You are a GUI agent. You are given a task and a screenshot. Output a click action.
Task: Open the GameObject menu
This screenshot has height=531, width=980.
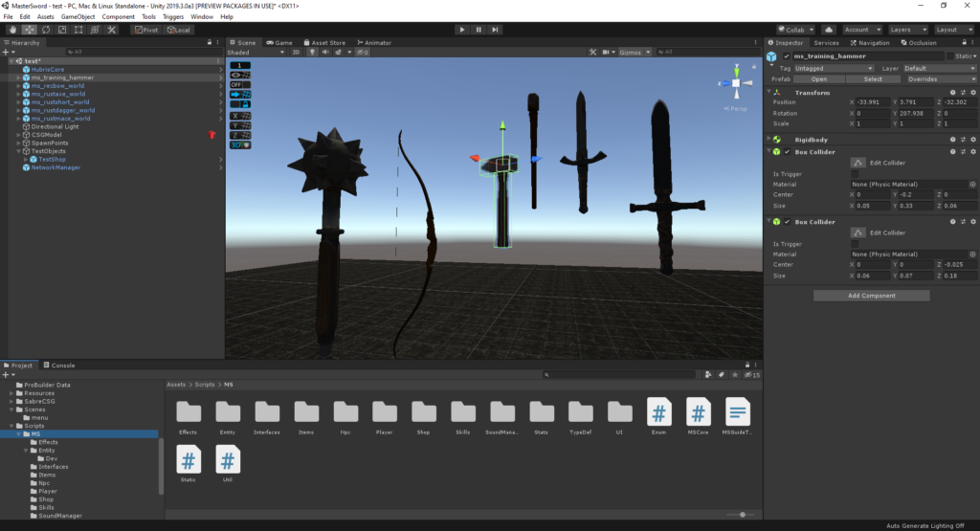(78, 17)
